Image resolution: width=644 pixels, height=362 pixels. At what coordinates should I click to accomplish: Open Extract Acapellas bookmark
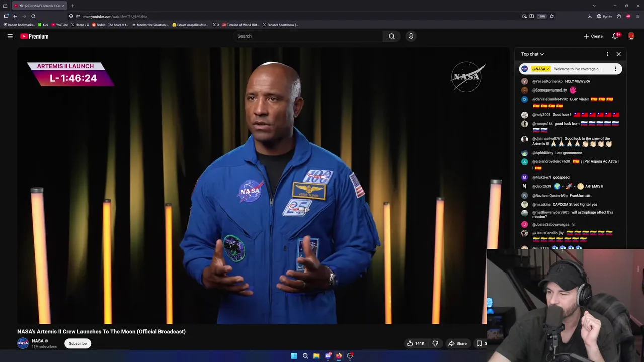click(190, 25)
